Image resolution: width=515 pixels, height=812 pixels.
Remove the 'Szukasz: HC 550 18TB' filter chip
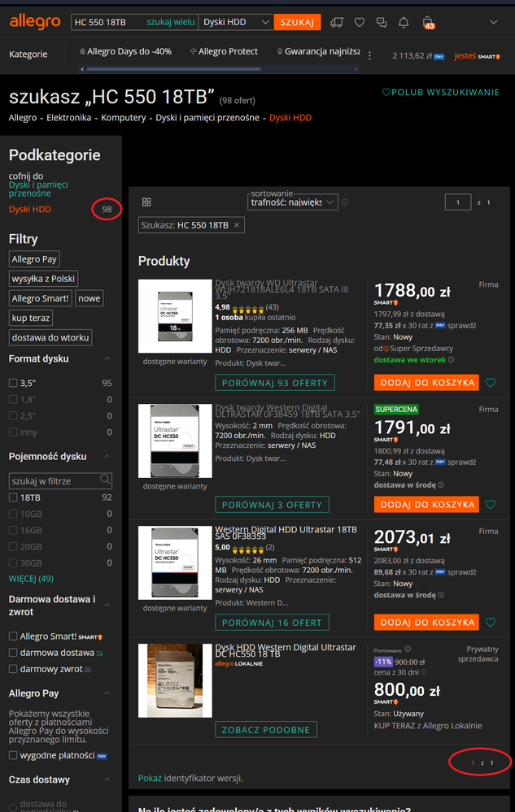pos(236,225)
